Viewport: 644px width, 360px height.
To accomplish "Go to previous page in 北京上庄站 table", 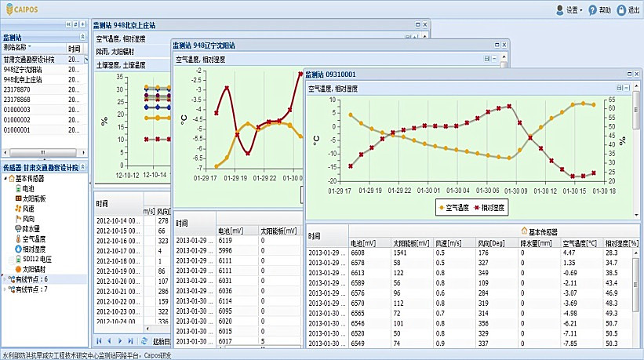I will click(109, 340).
